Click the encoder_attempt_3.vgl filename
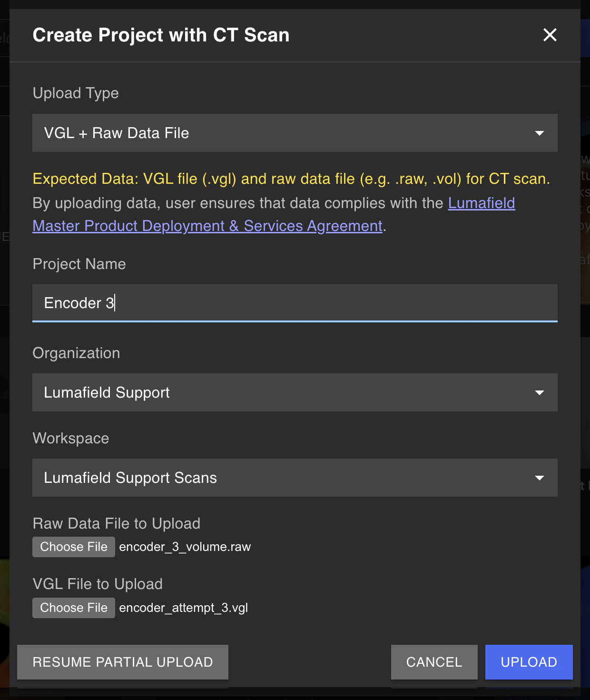The width and height of the screenshot is (590, 700). (183, 608)
